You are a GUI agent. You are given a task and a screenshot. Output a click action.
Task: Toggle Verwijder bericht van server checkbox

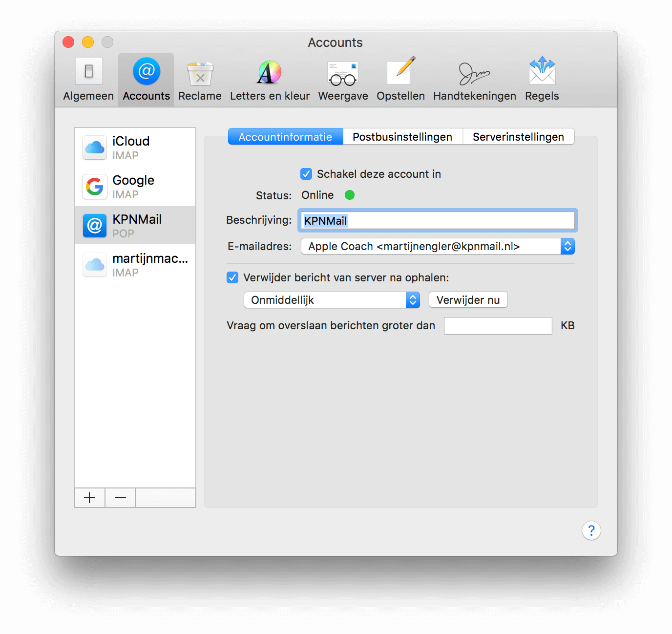tap(232, 277)
